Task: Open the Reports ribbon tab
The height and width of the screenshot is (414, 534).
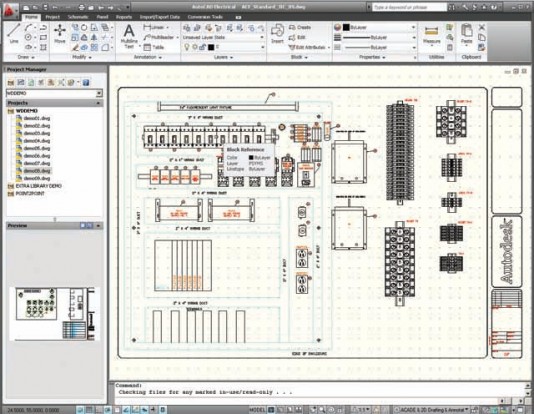Action: pos(124,17)
